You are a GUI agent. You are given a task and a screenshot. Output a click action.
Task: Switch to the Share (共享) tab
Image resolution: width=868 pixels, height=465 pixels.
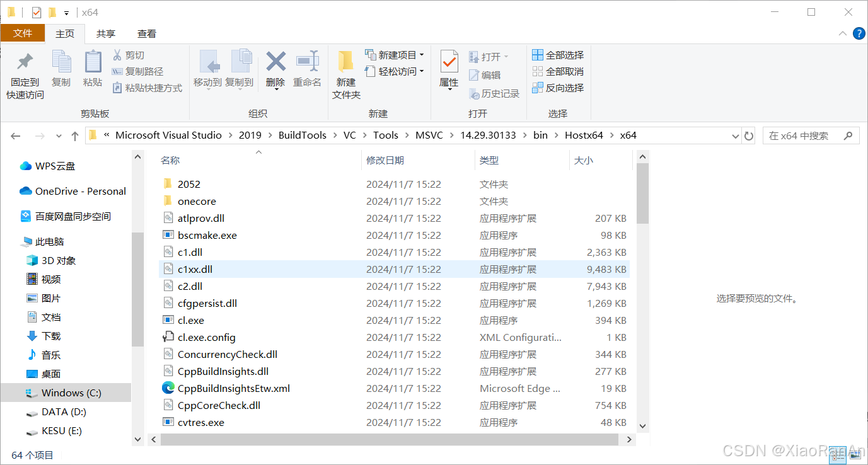(106, 33)
